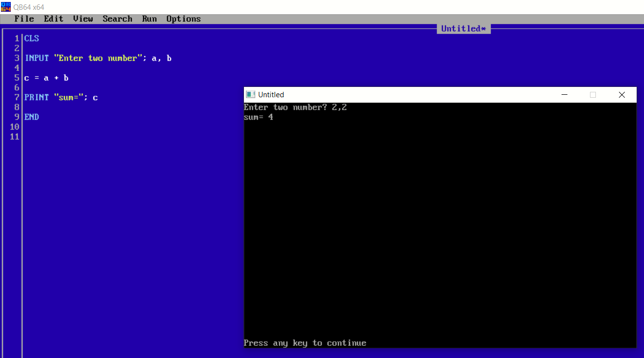644x358 pixels.
Task: Open the Run menu
Action: coord(149,19)
